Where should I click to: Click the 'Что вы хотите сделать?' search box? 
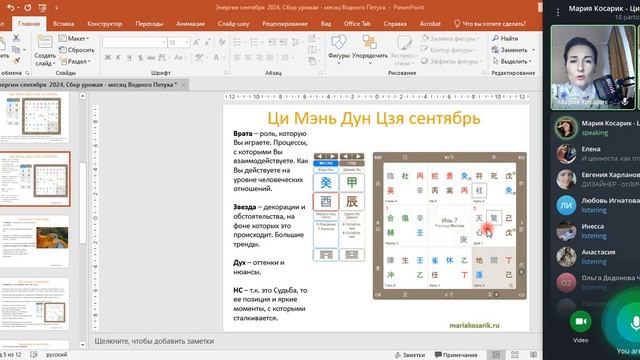click(x=490, y=24)
